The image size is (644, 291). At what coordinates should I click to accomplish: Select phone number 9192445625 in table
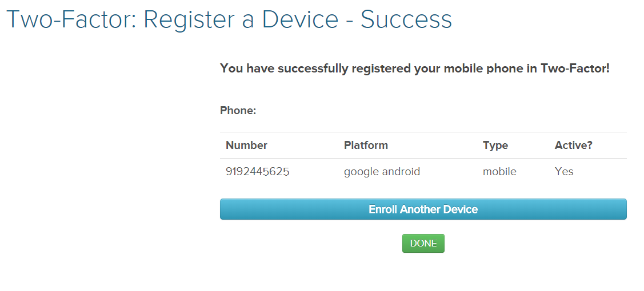[x=257, y=172]
